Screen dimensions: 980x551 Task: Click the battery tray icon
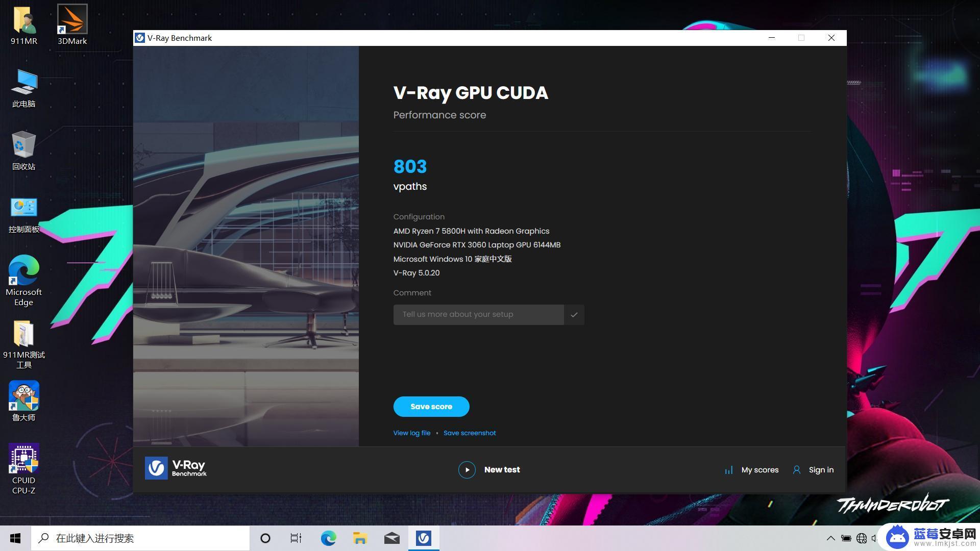click(x=846, y=538)
